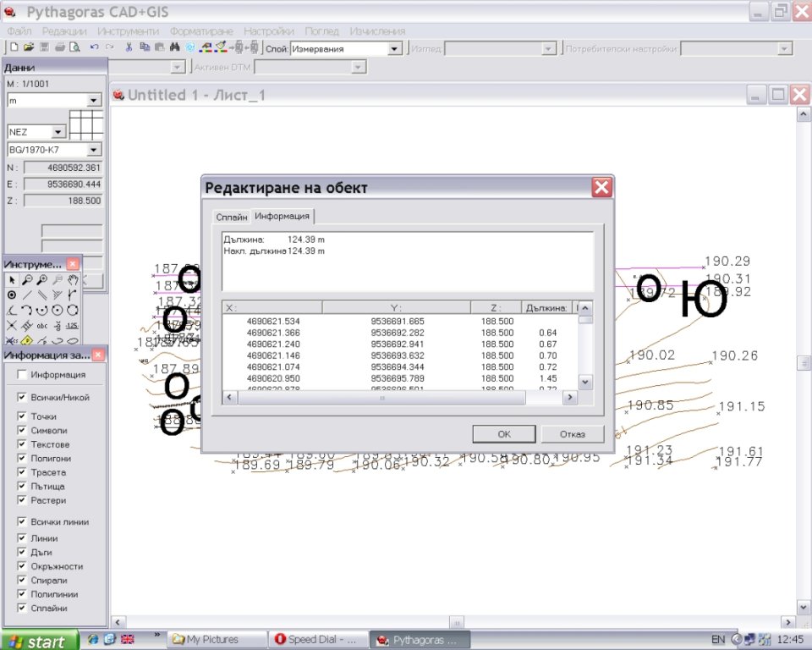Click the horizontal scrollbar of coordinates table
812x650 pixels.
[x=381, y=398]
